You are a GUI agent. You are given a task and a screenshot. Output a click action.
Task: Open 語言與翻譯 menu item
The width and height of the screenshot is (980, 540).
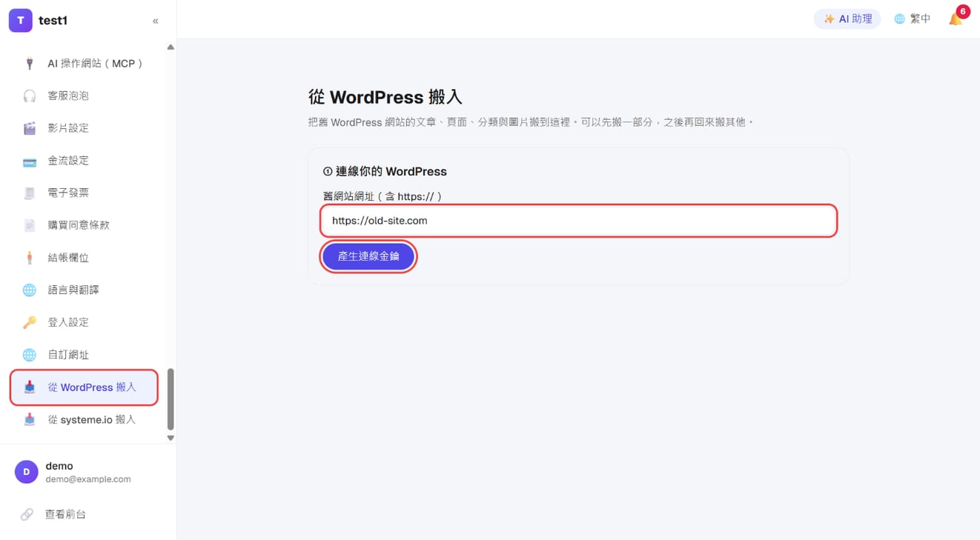(x=84, y=290)
